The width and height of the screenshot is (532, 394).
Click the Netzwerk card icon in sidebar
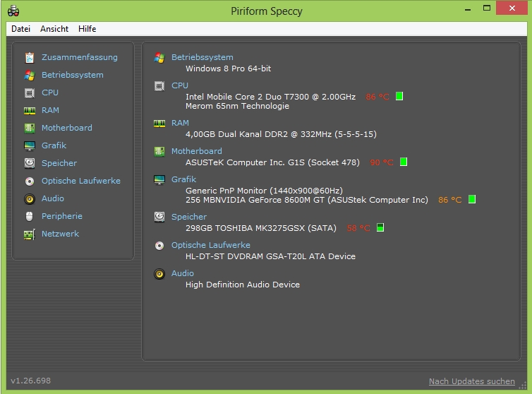click(30, 234)
